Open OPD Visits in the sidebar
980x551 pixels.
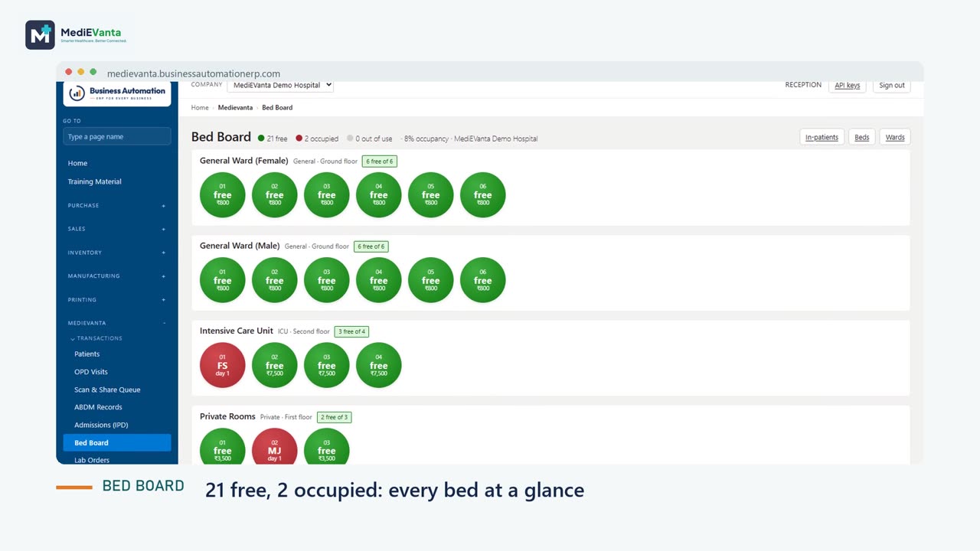[91, 372]
